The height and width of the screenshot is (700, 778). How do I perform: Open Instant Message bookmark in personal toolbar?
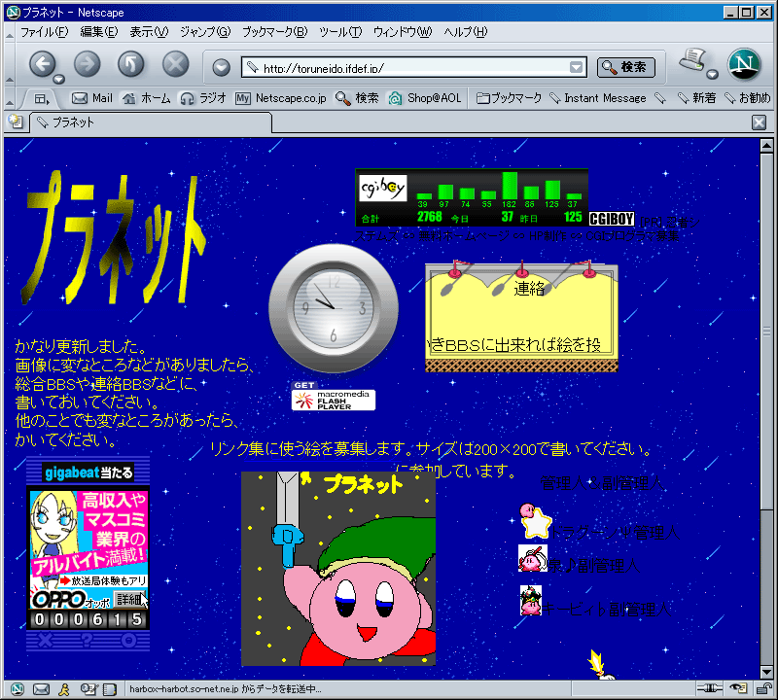click(598, 98)
